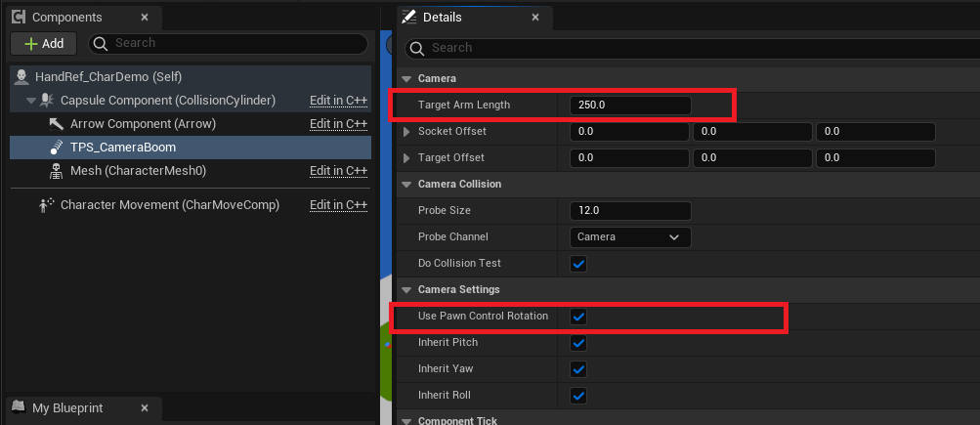Click the Target Arm Length value field

pos(629,105)
